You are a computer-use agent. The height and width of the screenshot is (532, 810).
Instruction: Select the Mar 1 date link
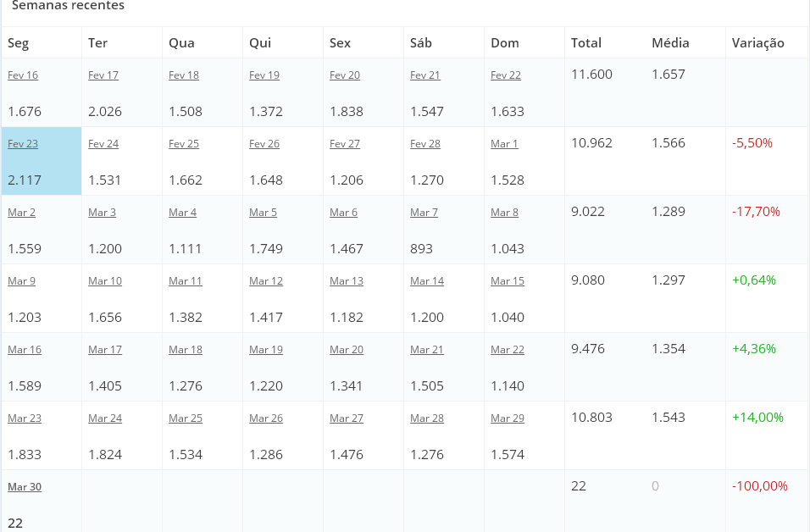504,143
